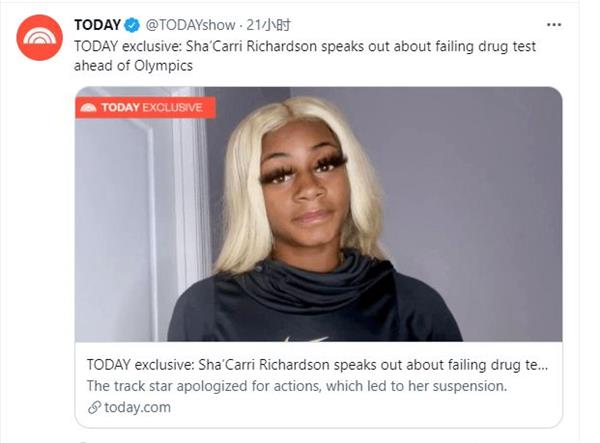Open the article preview photo
600x443 pixels.
[318, 214]
